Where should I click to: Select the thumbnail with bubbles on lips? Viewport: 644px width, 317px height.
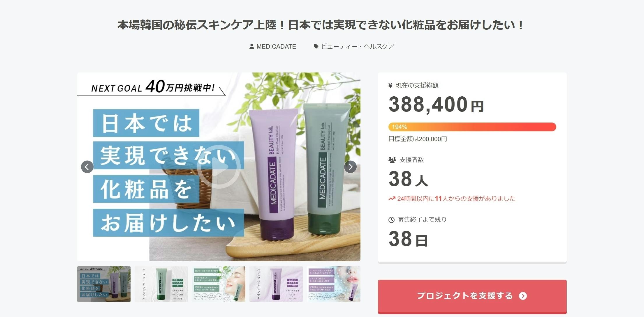333,284
